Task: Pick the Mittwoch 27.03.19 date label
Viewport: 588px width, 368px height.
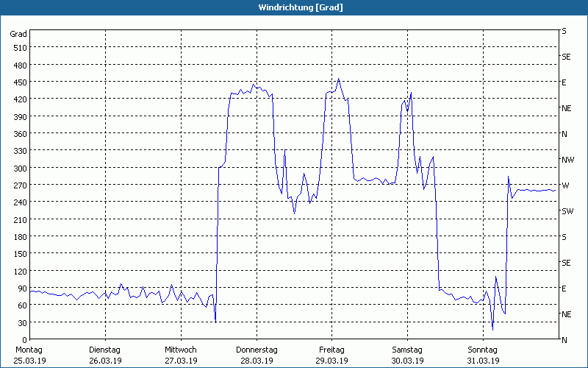Action: [x=181, y=355]
